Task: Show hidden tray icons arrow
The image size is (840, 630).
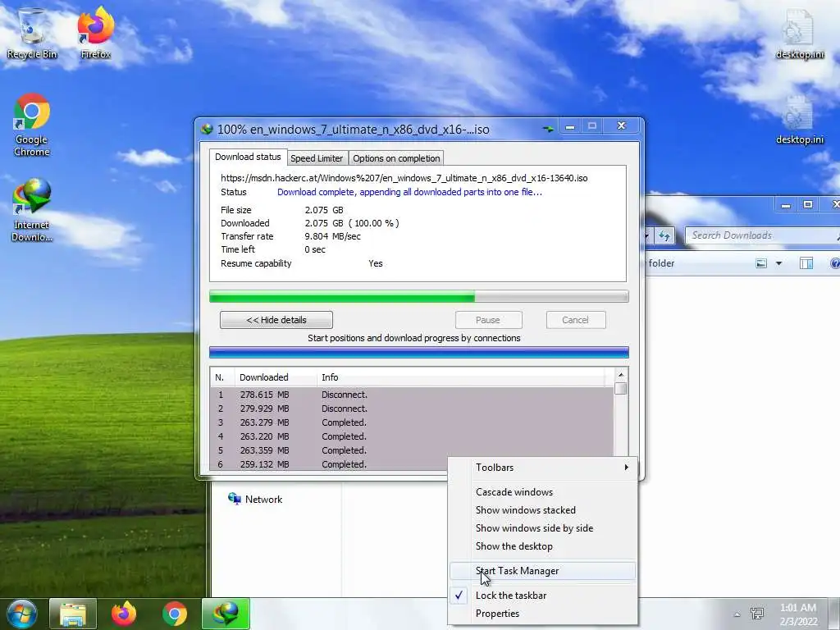Action: [737, 614]
